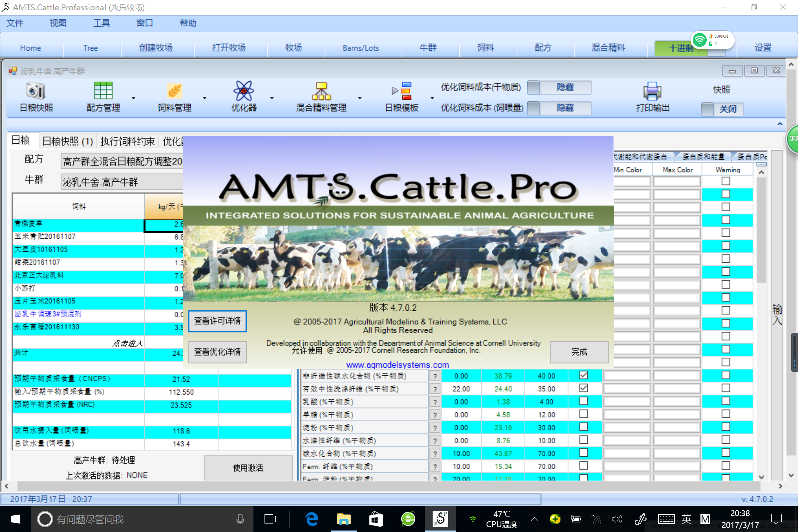The image size is (798, 532).
Task: Open the 牛群 selection combo box
Action: pyautogui.click(x=122, y=182)
